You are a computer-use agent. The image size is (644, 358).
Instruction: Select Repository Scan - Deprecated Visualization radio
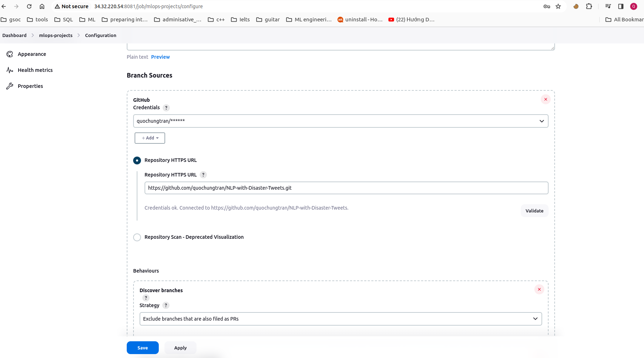click(x=137, y=237)
